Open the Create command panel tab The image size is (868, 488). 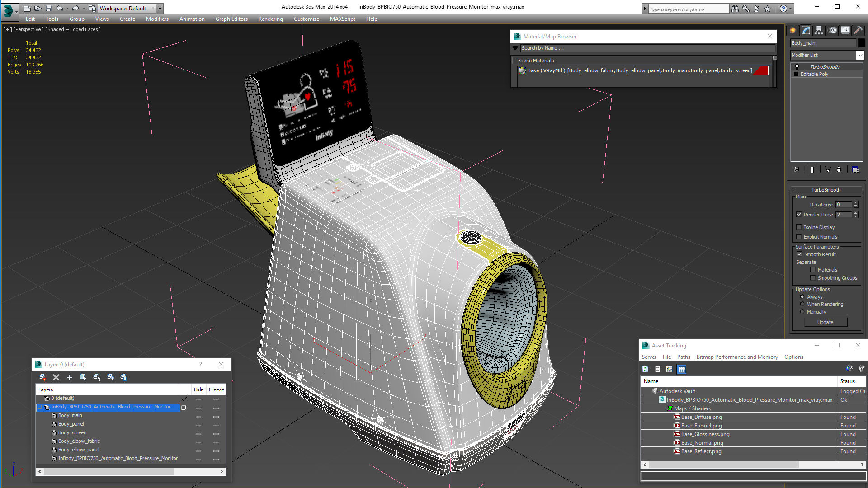[793, 30]
